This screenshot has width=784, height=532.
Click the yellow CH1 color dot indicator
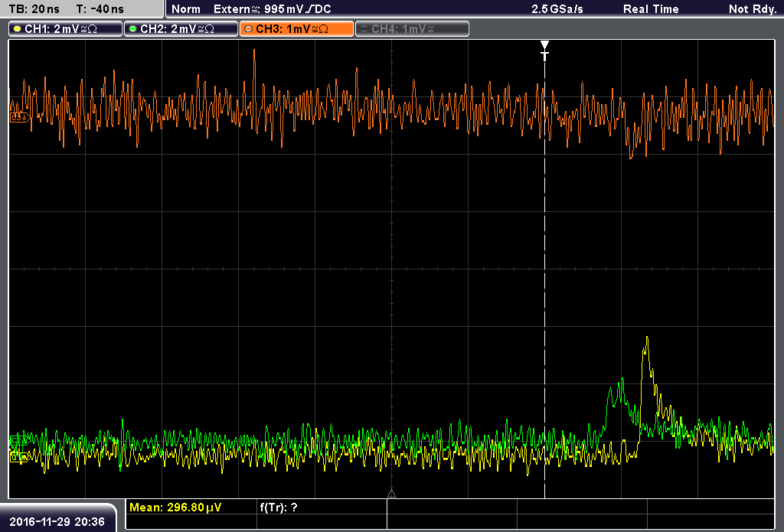tap(18, 29)
